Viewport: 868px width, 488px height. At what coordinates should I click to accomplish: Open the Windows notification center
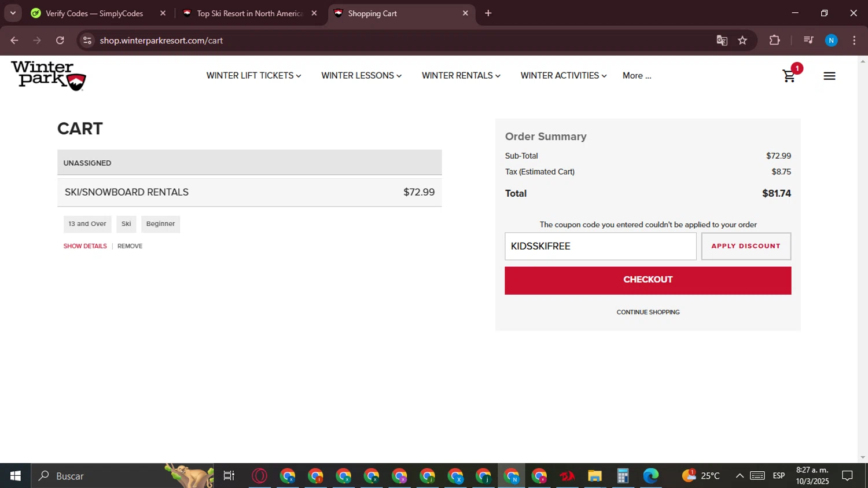pyautogui.click(x=848, y=476)
